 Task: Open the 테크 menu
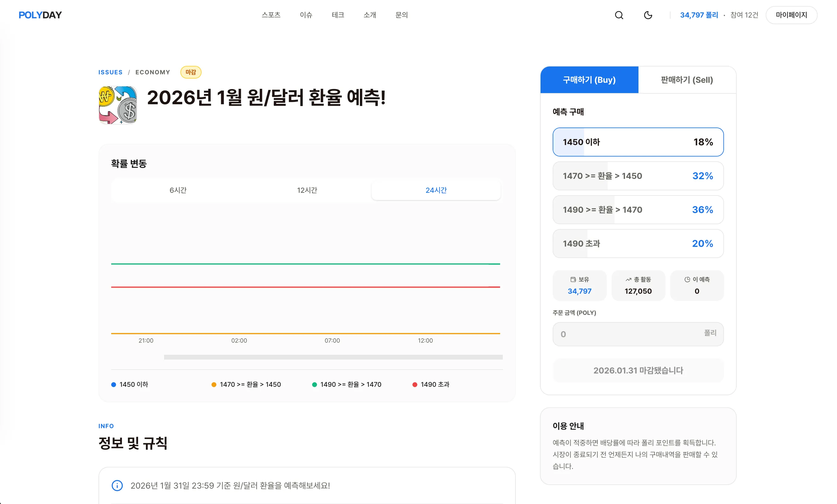coord(338,15)
